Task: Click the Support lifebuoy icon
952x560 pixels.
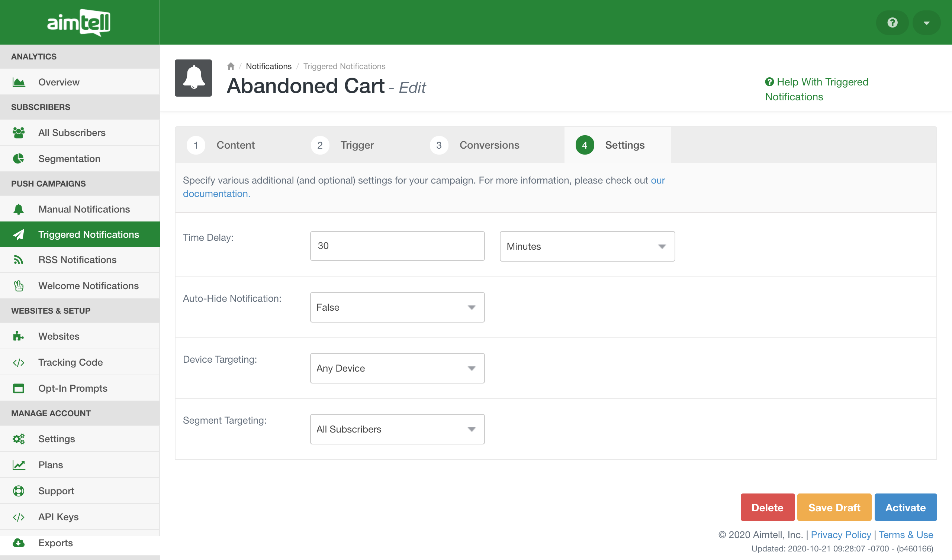Action: tap(18, 491)
